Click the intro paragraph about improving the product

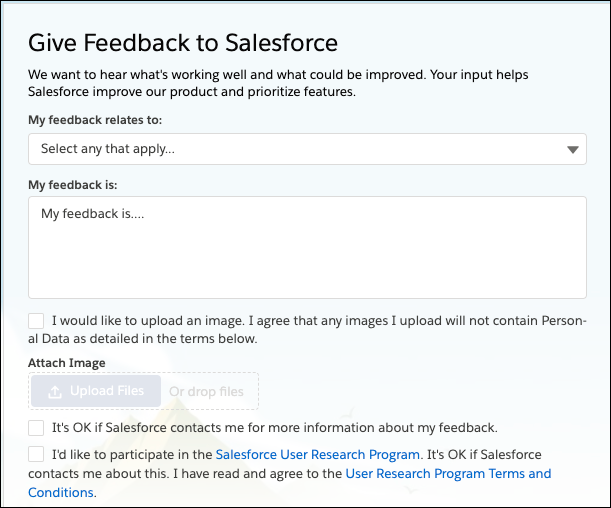[278, 84]
